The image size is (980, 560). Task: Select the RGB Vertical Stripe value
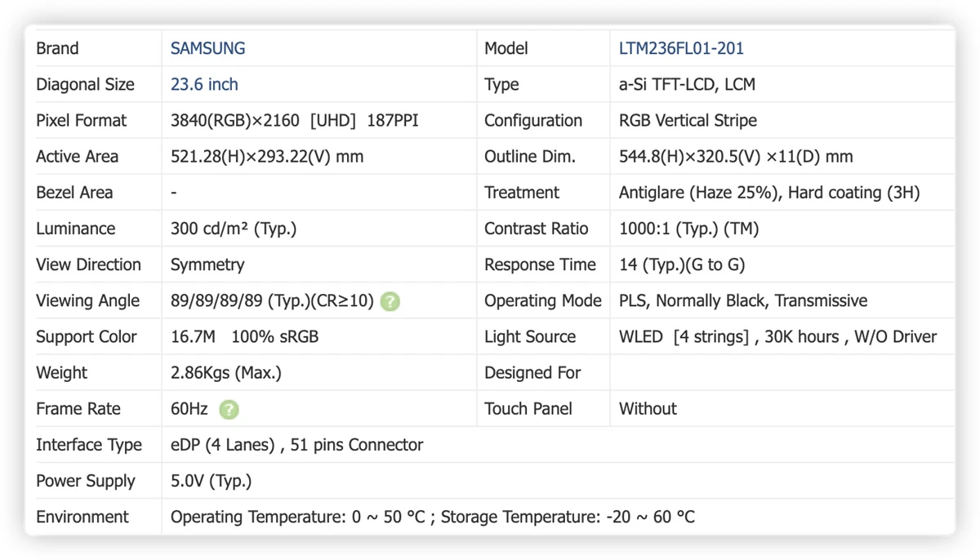tap(688, 120)
